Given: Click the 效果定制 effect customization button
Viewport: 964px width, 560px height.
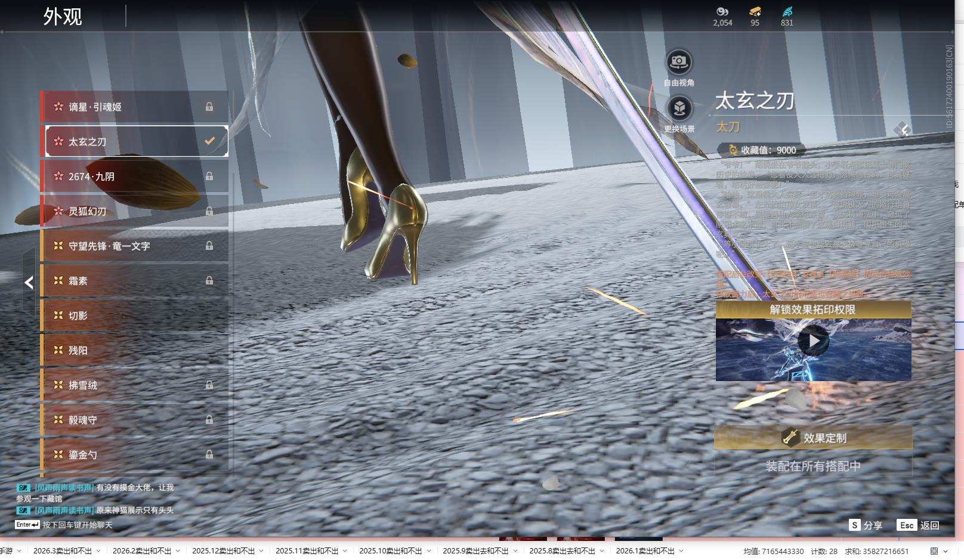Looking at the screenshot, I should 813,438.
